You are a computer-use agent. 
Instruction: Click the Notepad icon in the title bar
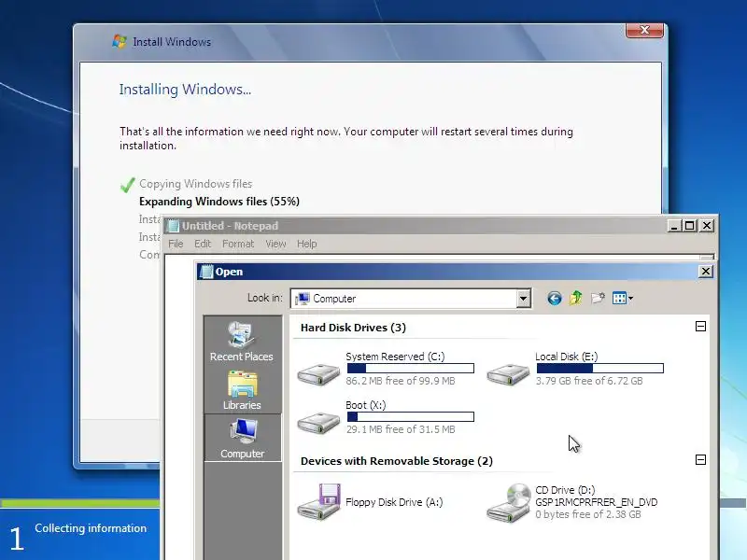[x=173, y=226]
